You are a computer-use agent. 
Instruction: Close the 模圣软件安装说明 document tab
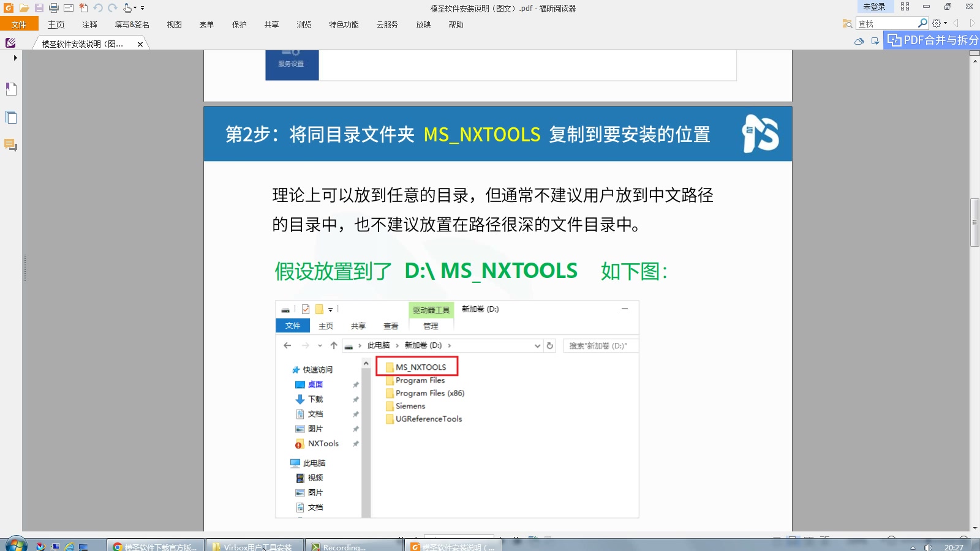click(x=140, y=44)
